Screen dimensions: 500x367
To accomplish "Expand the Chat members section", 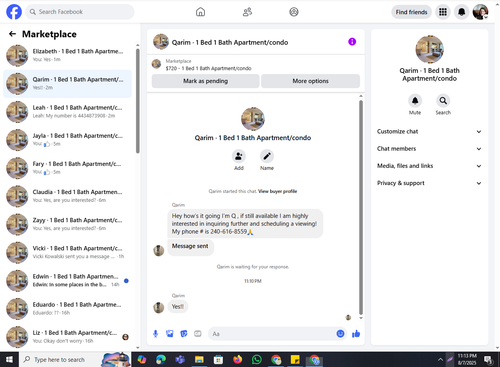I will click(x=429, y=149).
